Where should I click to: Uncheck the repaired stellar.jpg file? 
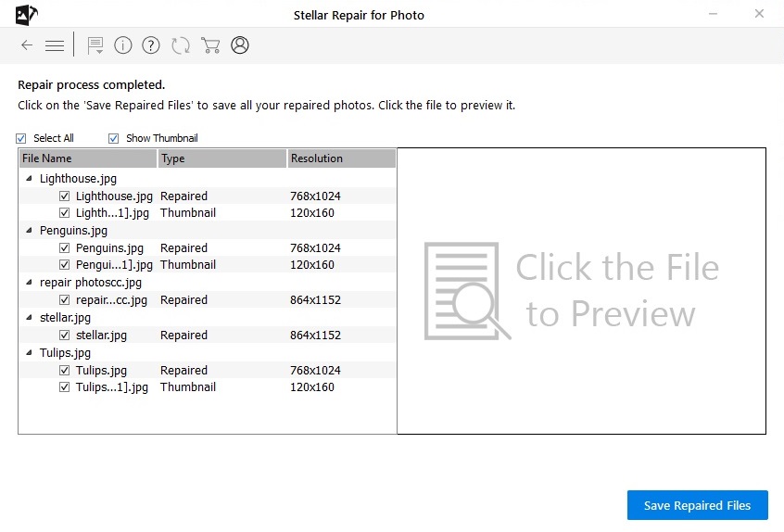click(x=65, y=335)
